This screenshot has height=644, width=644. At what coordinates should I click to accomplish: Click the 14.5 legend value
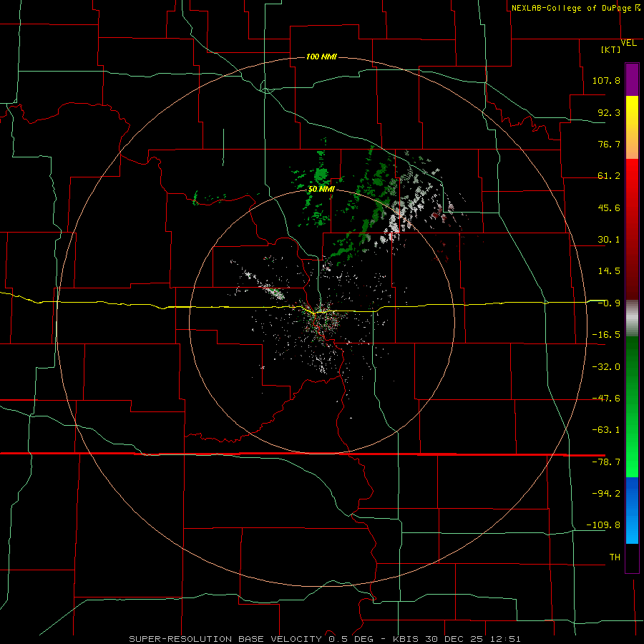click(x=609, y=271)
